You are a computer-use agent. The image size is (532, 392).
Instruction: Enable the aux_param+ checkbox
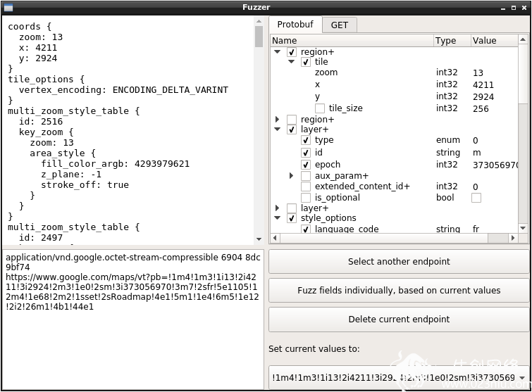(305, 175)
